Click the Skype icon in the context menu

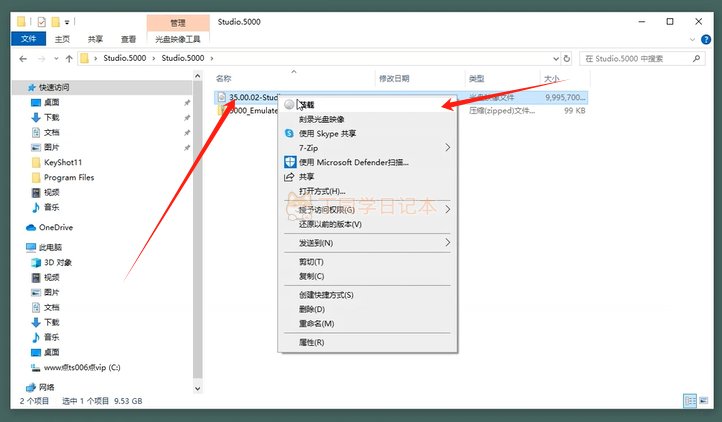pos(290,133)
